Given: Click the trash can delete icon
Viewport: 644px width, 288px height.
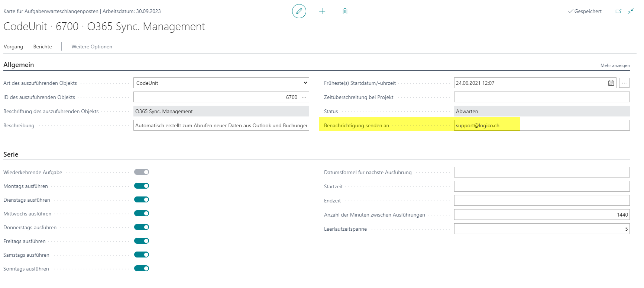Looking at the screenshot, I should 345,11.
